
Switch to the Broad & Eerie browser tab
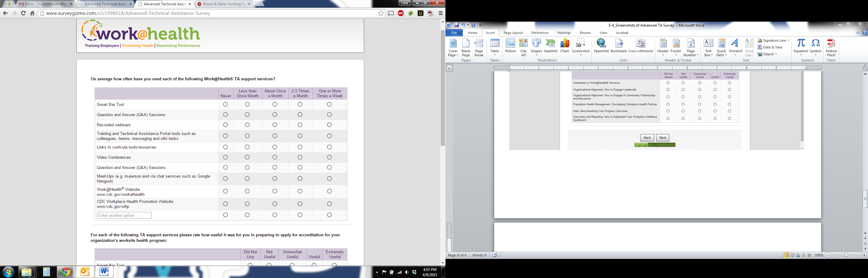224,4
